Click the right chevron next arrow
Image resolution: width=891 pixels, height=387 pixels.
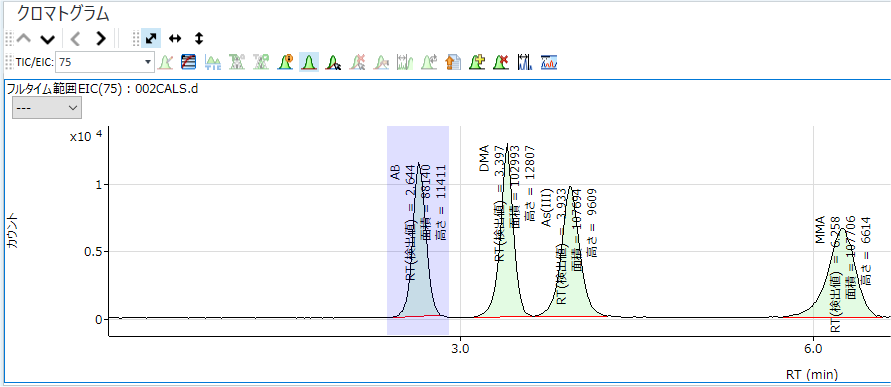[101, 39]
